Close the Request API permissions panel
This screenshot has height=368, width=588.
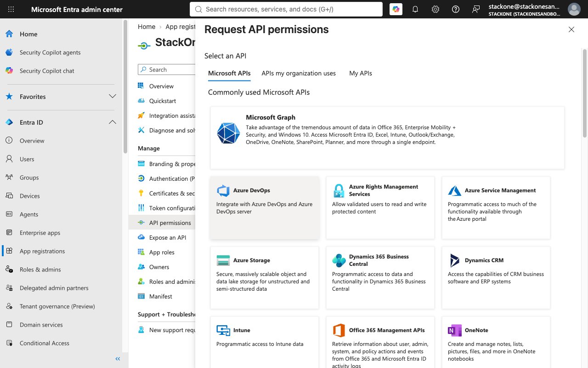point(571,29)
